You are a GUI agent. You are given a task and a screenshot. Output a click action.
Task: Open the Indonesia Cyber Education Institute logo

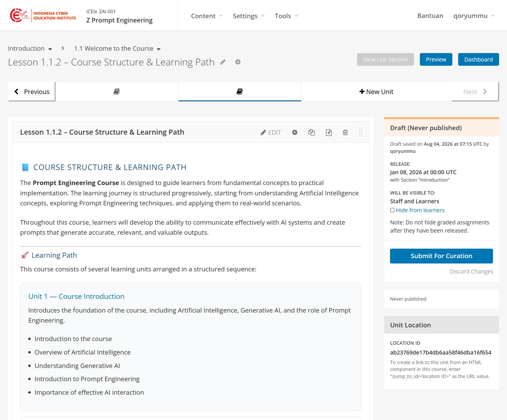point(43,15)
